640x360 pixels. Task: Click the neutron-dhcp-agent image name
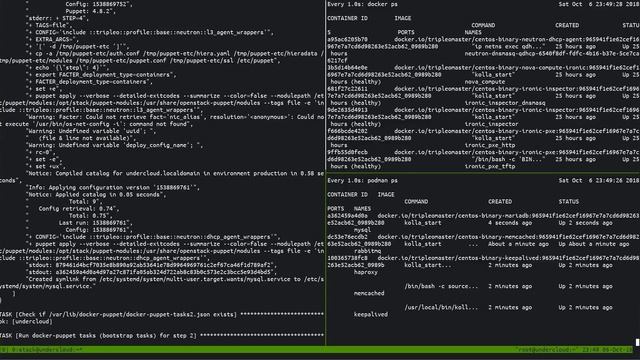point(517,40)
